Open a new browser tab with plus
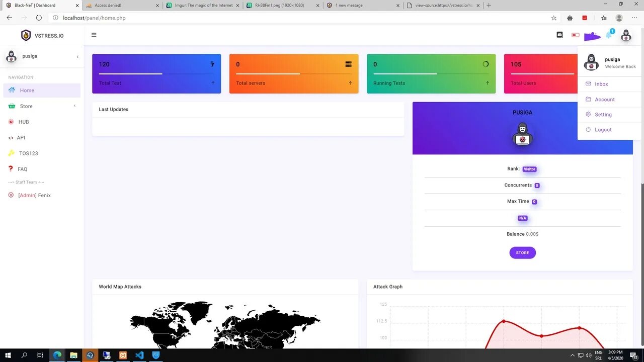Screen dimensions: 644x362 489,5
